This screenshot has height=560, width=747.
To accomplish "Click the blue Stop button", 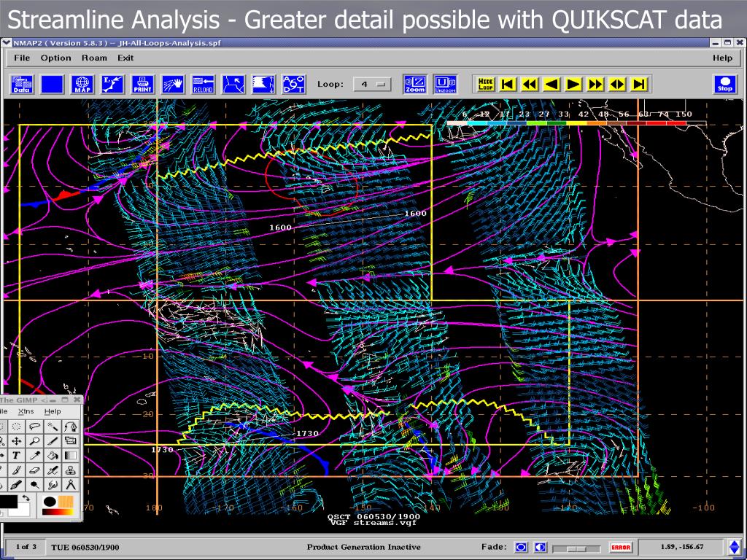I will [x=724, y=85].
